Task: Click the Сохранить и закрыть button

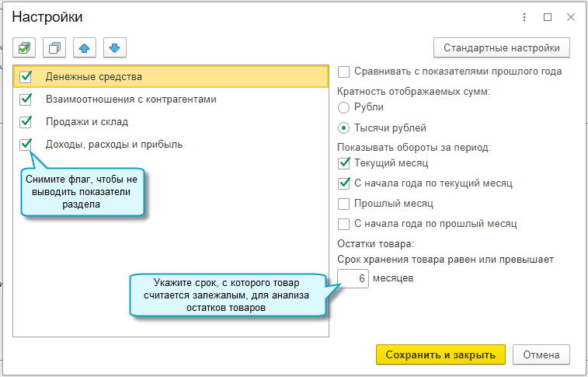Action: (440, 355)
